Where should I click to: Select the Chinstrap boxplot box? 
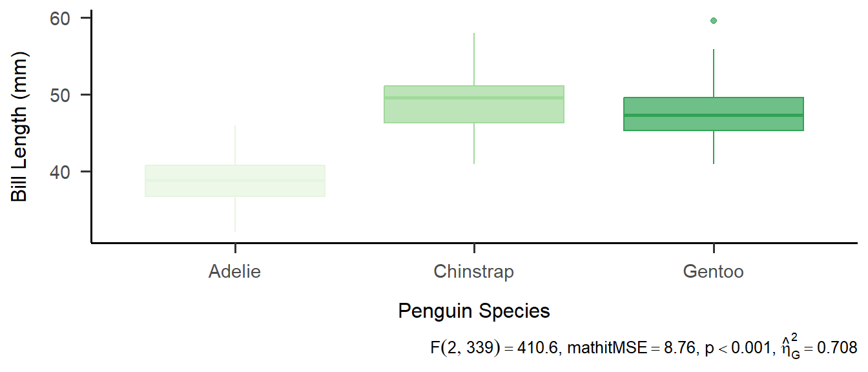click(474, 104)
